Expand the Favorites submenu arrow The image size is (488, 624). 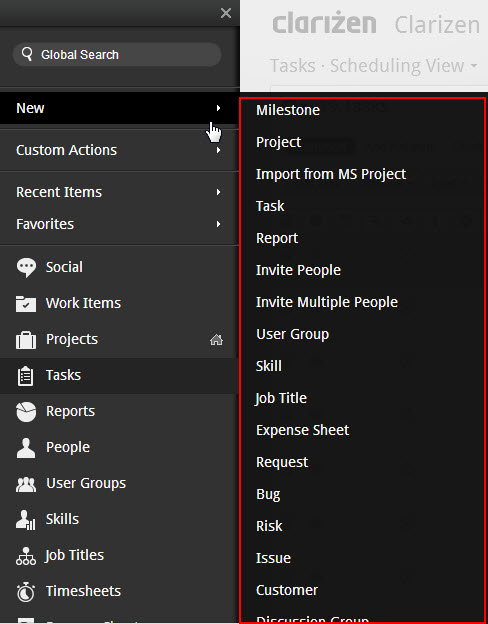[x=218, y=224]
